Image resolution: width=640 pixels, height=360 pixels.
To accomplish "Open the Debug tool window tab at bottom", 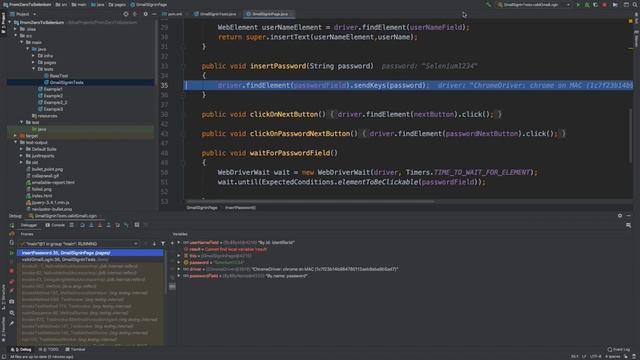I will click(x=21, y=350).
